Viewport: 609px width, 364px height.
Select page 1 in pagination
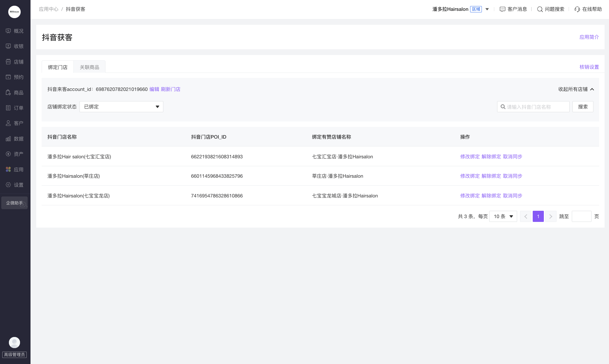[x=538, y=216]
